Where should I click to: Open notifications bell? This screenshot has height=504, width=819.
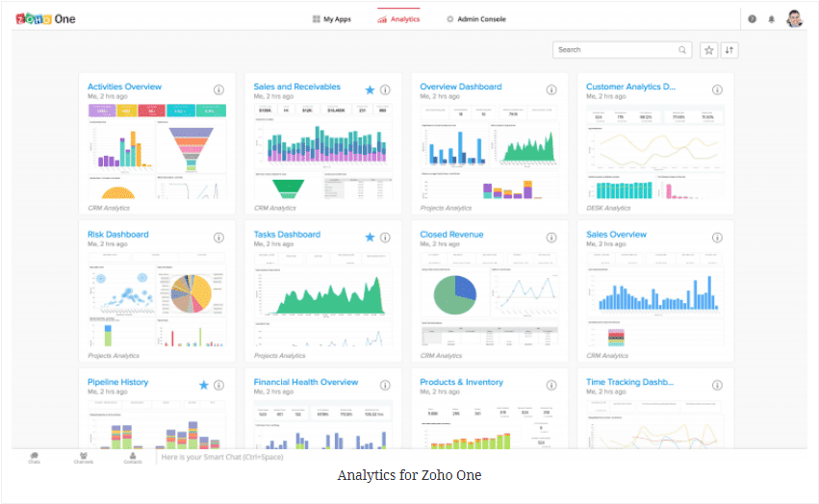coord(772,19)
